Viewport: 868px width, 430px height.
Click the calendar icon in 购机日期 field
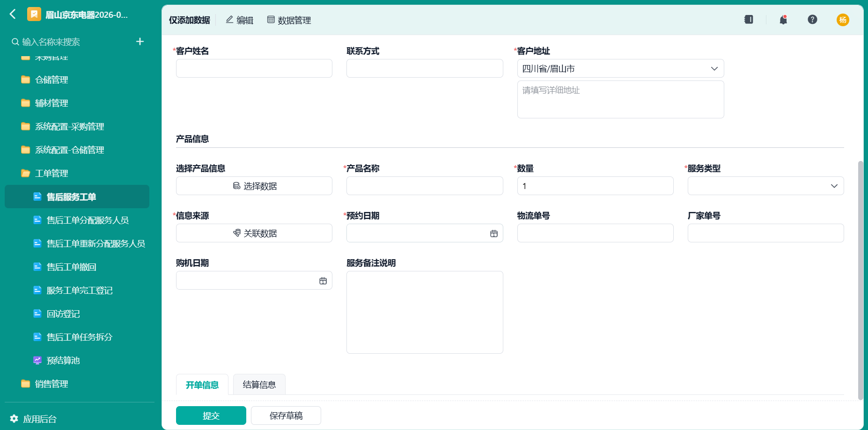coord(323,281)
